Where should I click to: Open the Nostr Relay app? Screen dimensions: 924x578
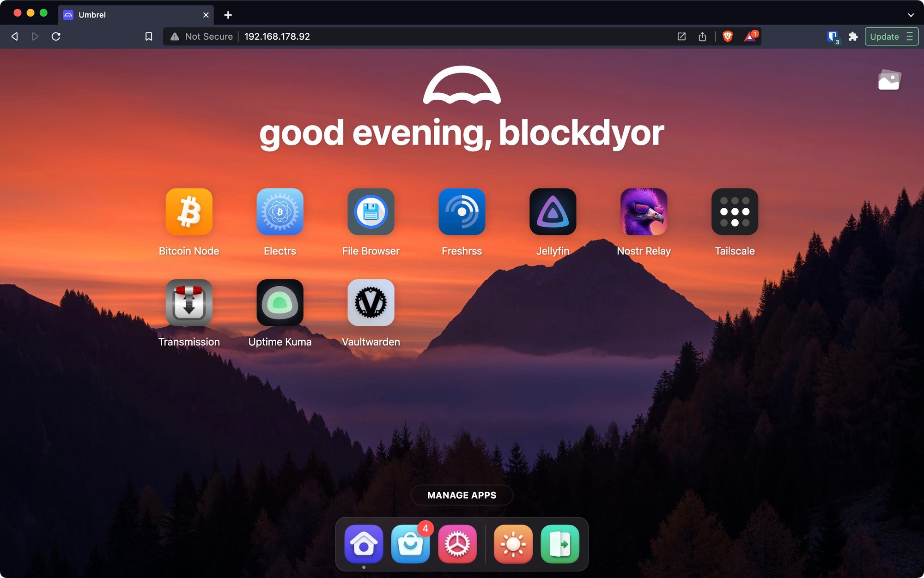(x=644, y=211)
